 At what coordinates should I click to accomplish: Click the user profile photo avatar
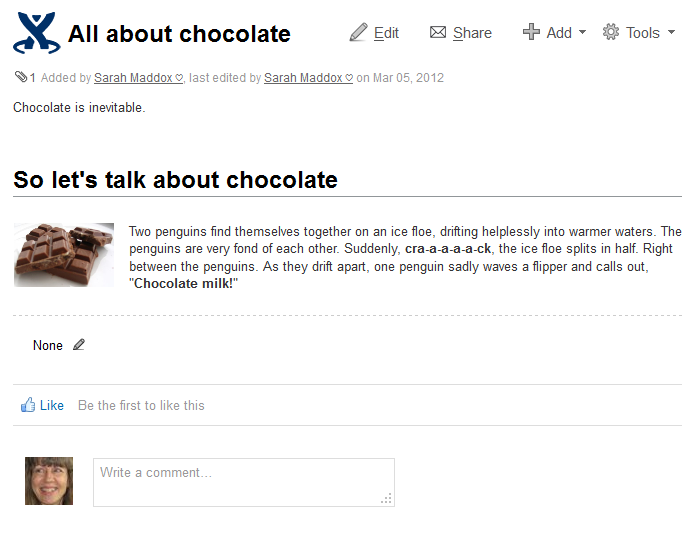pyautogui.click(x=49, y=481)
